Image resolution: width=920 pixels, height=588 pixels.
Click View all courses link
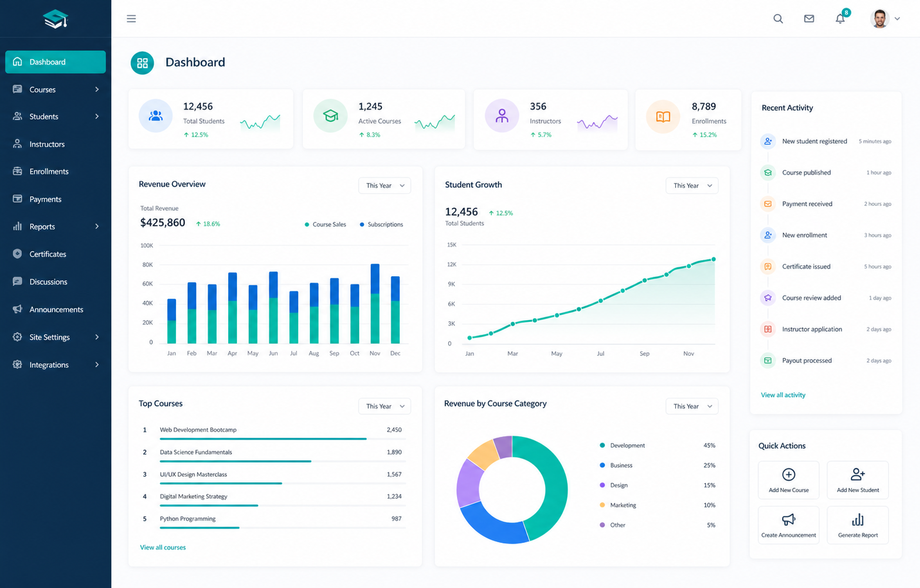(x=163, y=548)
